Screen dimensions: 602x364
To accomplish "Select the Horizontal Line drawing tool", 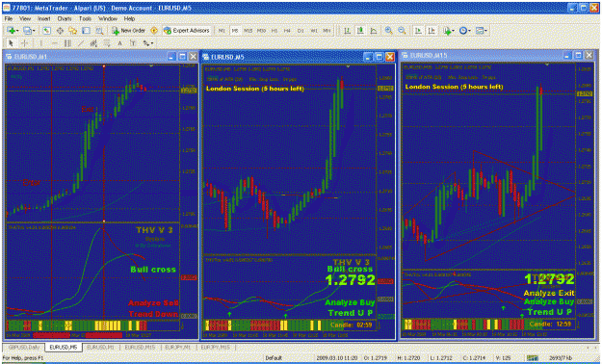I will 54,43.
